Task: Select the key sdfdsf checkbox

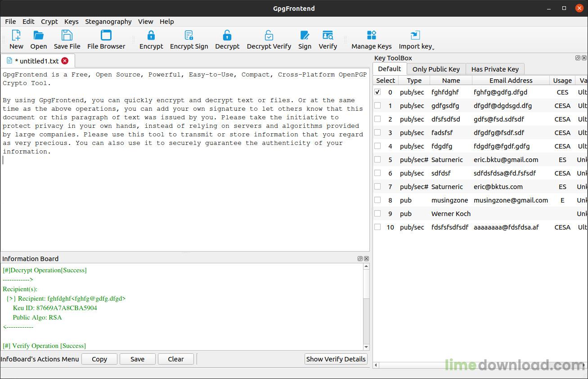Action: [x=377, y=173]
